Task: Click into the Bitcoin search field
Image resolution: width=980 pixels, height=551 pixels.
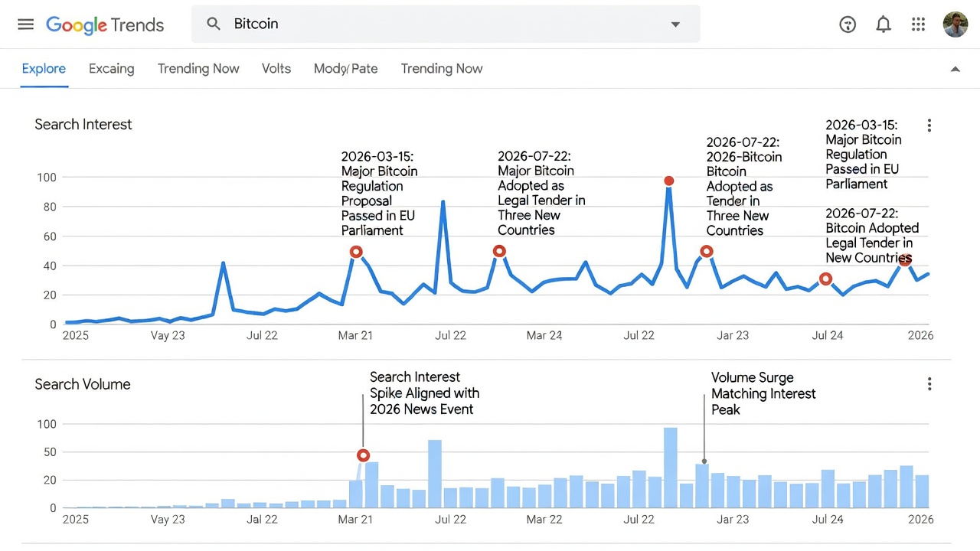Action: tap(446, 24)
